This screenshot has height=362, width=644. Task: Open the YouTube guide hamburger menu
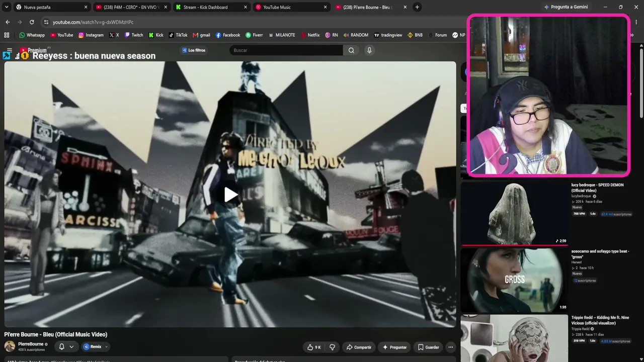click(9, 50)
